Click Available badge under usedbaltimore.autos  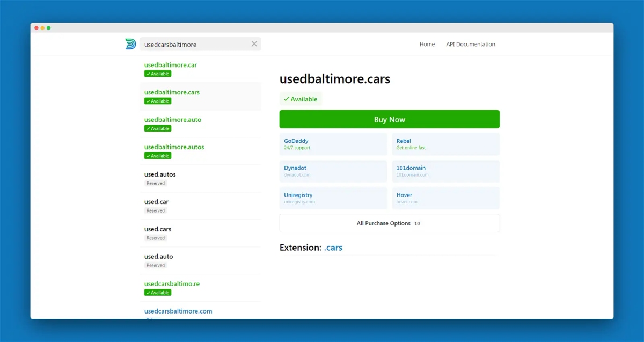pos(158,156)
